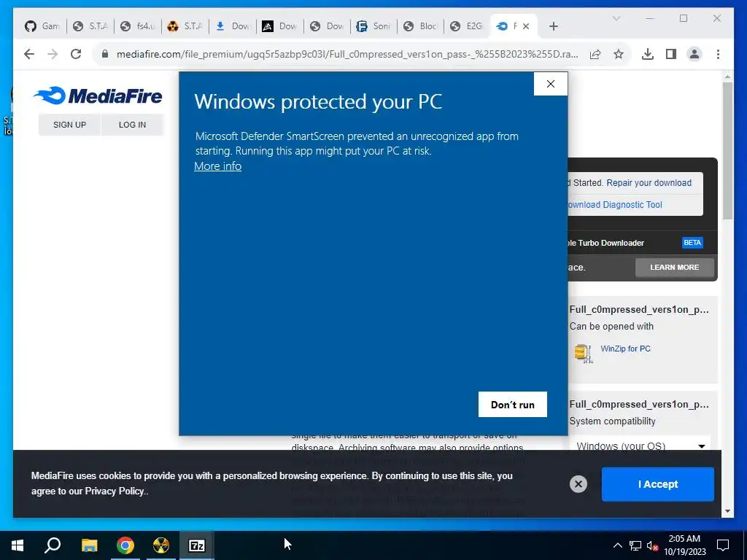Dismiss the cookie banner with round X icon
This screenshot has width=747, height=560.
[x=578, y=484]
